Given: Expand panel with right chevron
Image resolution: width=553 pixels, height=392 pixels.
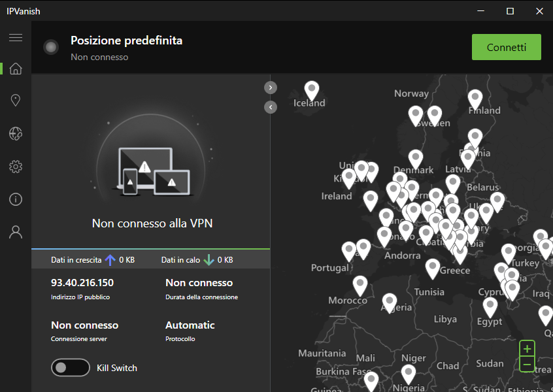Looking at the screenshot, I should [271, 88].
